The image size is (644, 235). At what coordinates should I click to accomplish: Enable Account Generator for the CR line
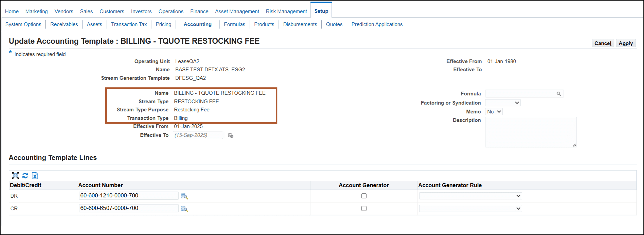point(364,208)
